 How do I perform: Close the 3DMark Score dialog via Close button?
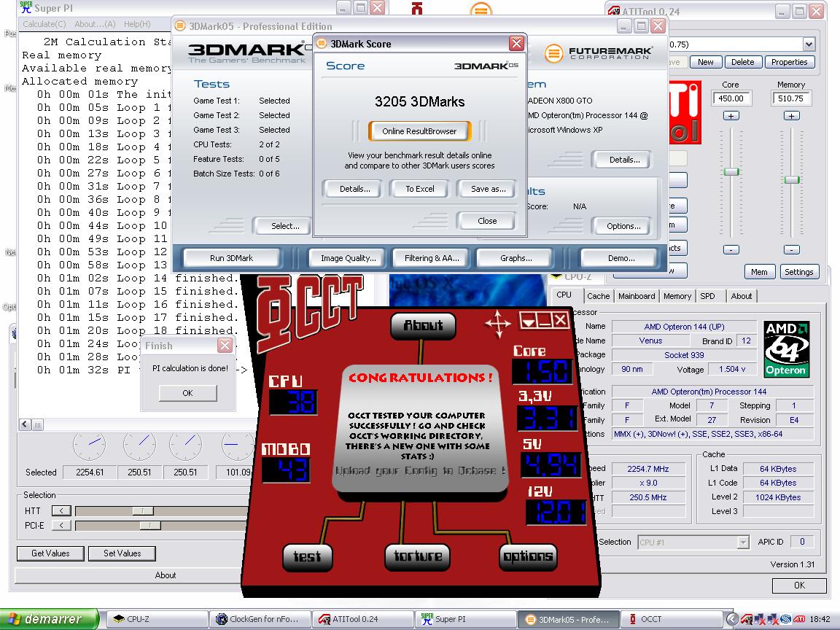(x=487, y=221)
